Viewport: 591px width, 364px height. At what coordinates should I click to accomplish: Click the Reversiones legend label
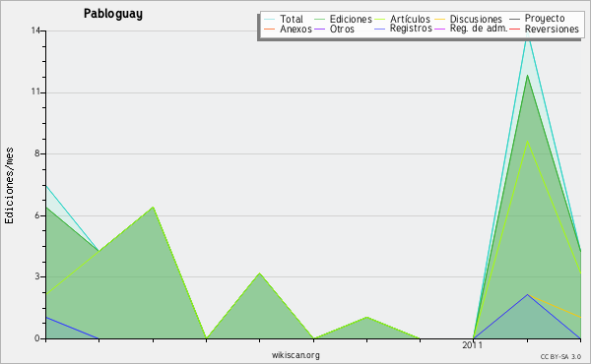[552, 29]
